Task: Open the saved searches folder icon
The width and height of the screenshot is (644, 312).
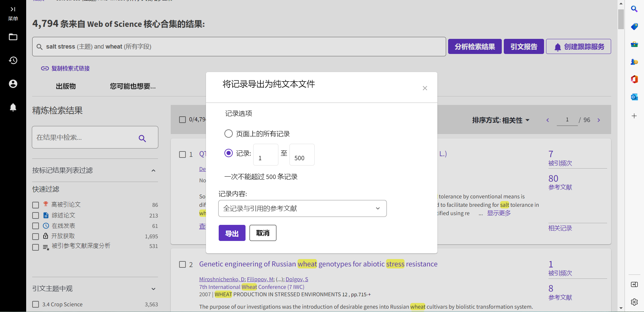Action: [13, 37]
